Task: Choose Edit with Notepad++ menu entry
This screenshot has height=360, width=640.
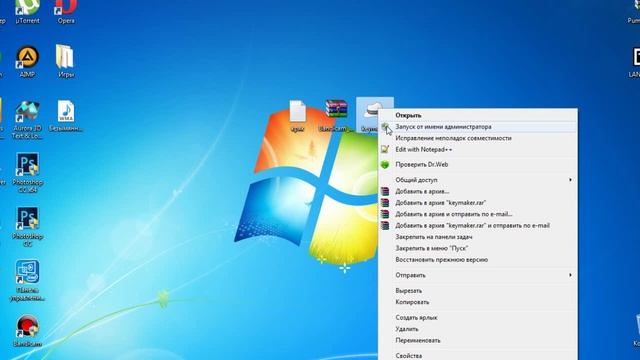Action: (x=478, y=149)
